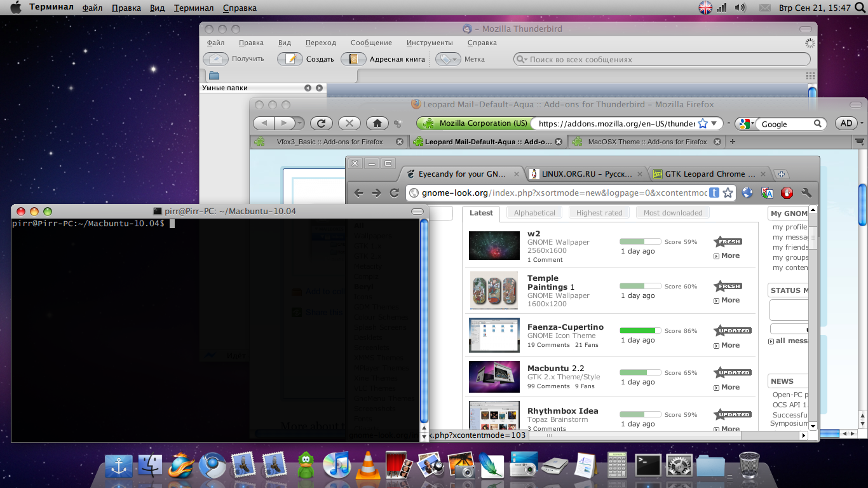Open the Rhythmbox Idea link

tap(562, 410)
